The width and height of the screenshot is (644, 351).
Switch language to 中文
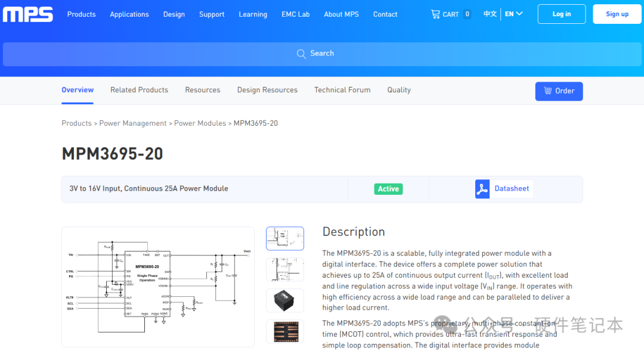pyautogui.click(x=490, y=14)
